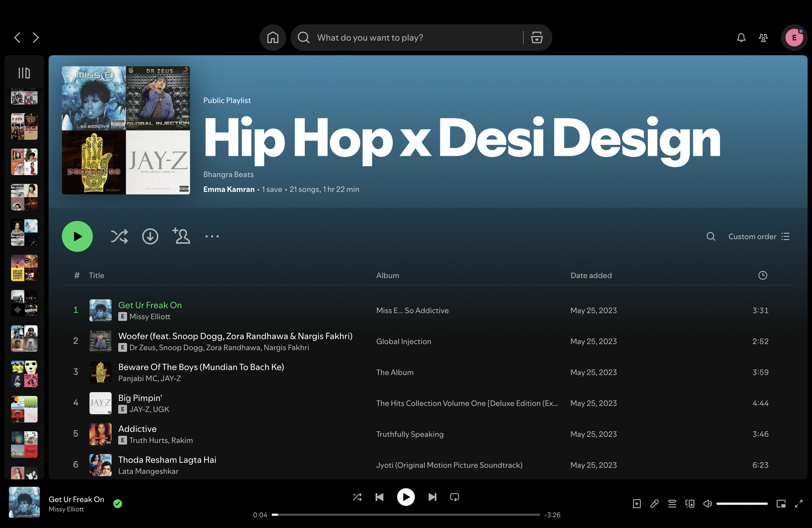The height and width of the screenshot is (528, 812).
Task: Play the Hip Hop x Desi Design playlist
Action: [x=77, y=236]
